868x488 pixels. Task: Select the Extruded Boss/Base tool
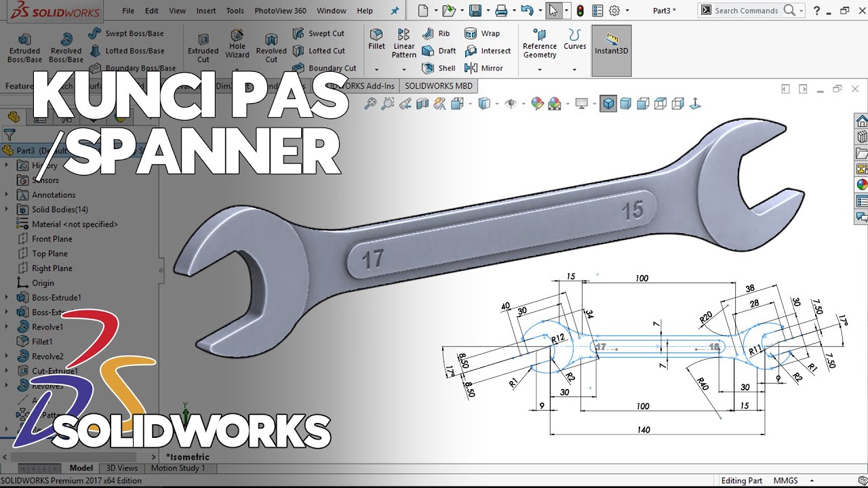pyautogui.click(x=24, y=47)
